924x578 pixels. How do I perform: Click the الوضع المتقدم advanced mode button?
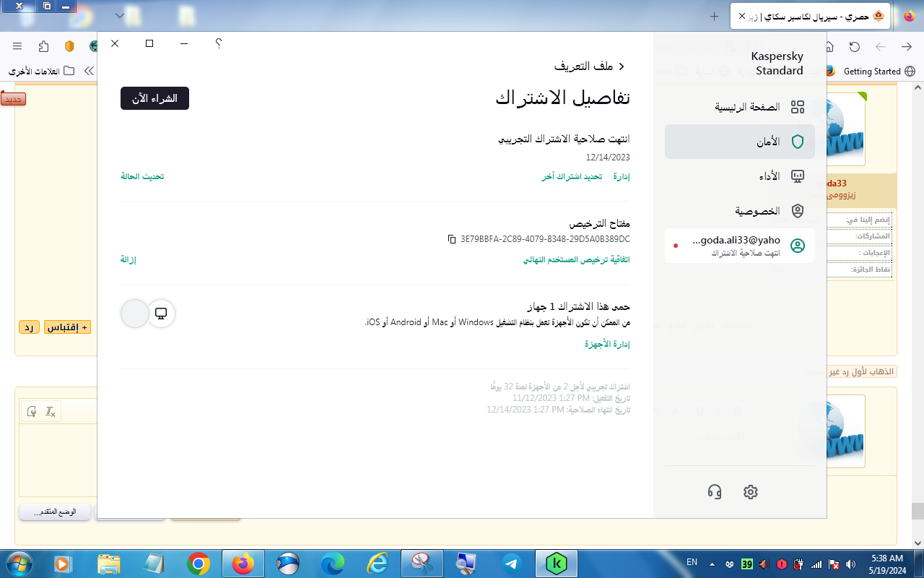click(x=55, y=512)
